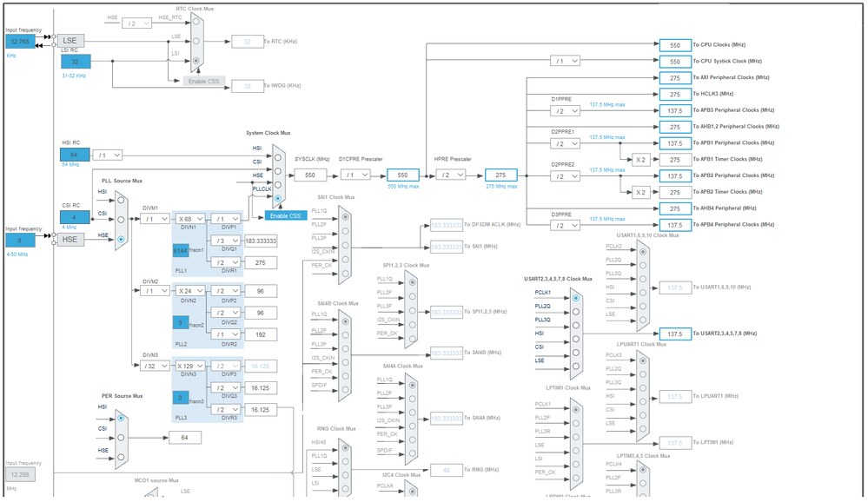Open the DIVM1 prescaler dropdown
The height and width of the screenshot is (502, 868).
coord(155,219)
